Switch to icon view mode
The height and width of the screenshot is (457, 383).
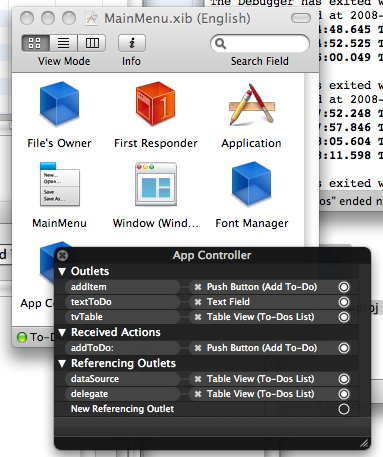coord(35,43)
